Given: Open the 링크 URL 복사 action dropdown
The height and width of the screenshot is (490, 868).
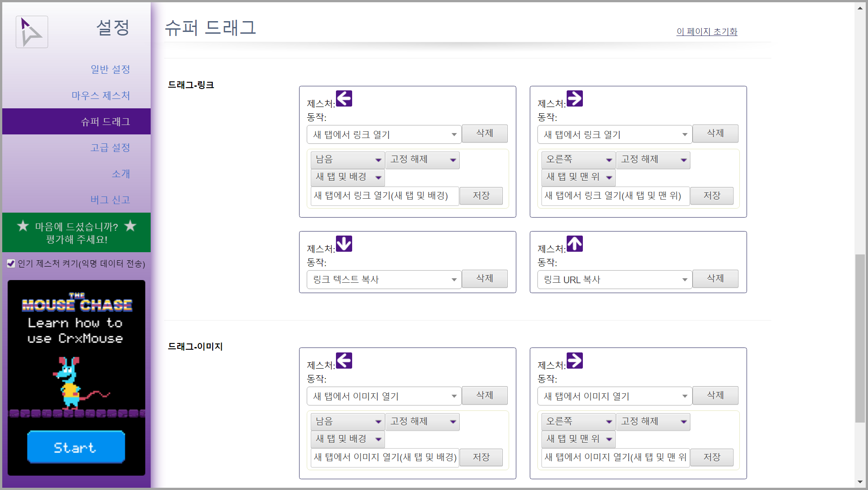Looking at the screenshot, I should (614, 280).
